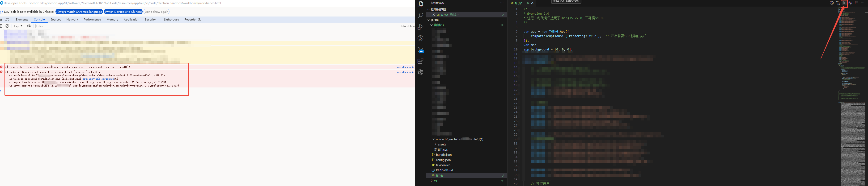The width and height of the screenshot is (868, 186).
Task: Open README.md in explorer
Action: pos(466,170)
